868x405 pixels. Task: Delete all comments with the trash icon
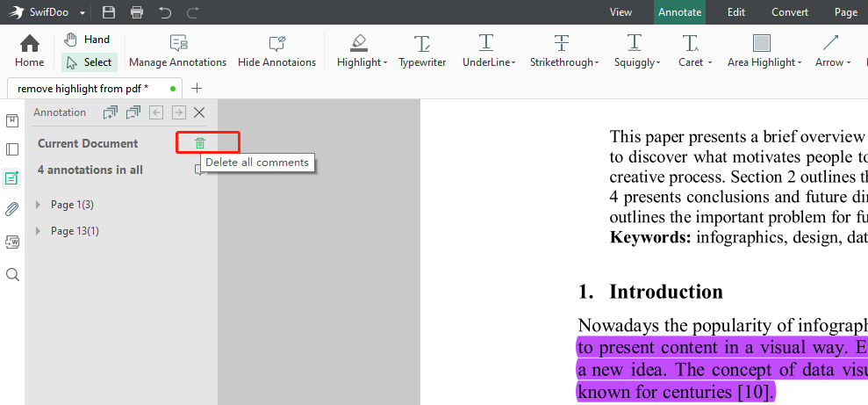click(199, 143)
